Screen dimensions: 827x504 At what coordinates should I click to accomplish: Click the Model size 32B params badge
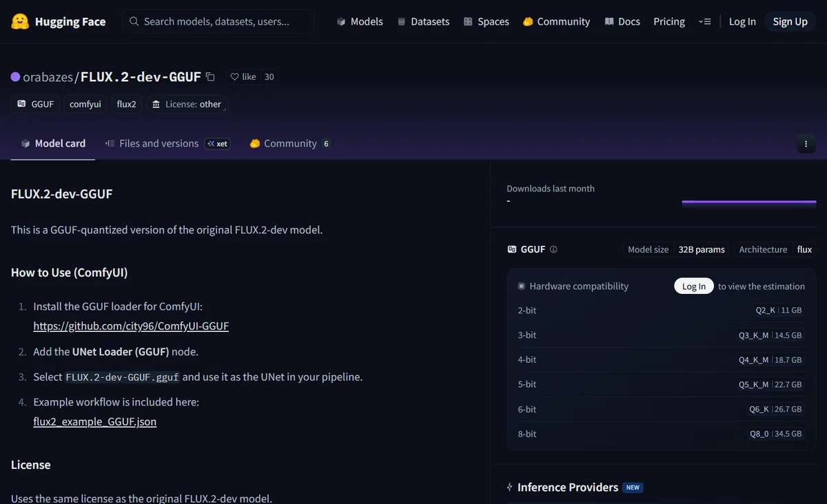point(676,249)
